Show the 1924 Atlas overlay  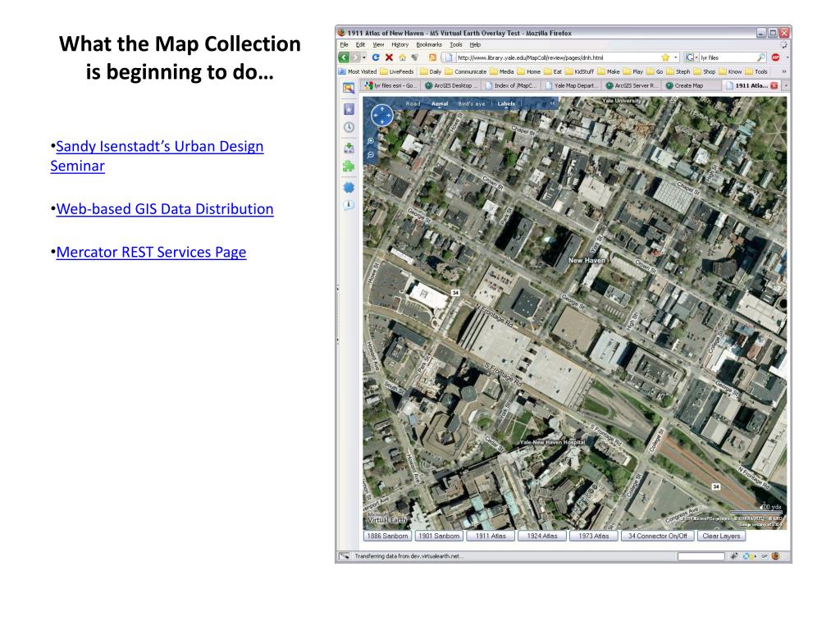pyautogui.click(x=542, y=536)
